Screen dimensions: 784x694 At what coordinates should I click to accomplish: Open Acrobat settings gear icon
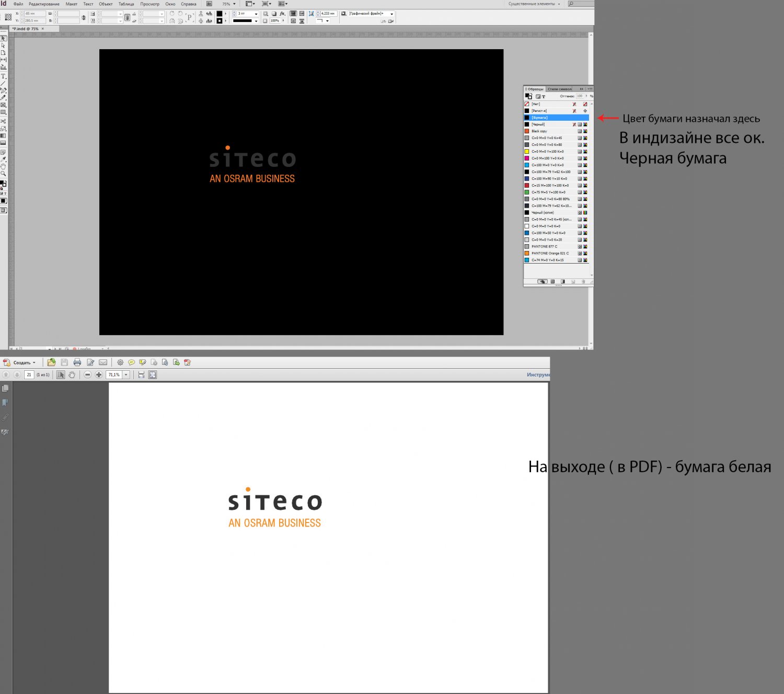120,362
